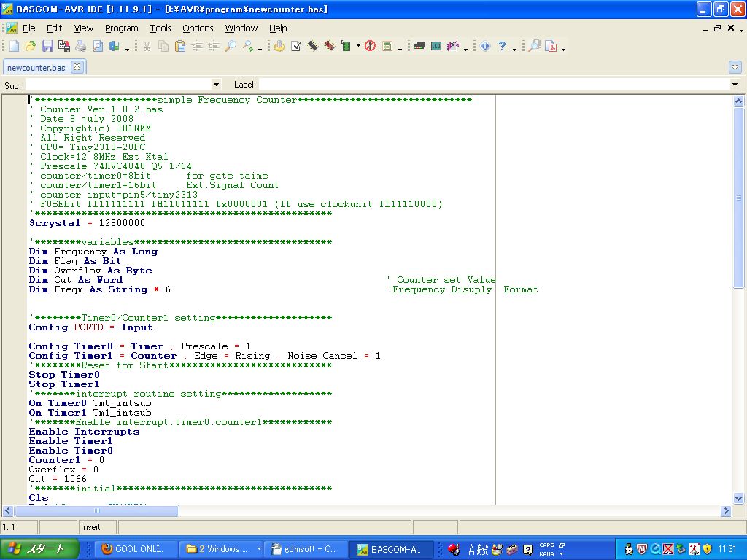Viewport: 747px width, 560px height.
Task: Open the Program menu
Action: (x=122, y=28)
